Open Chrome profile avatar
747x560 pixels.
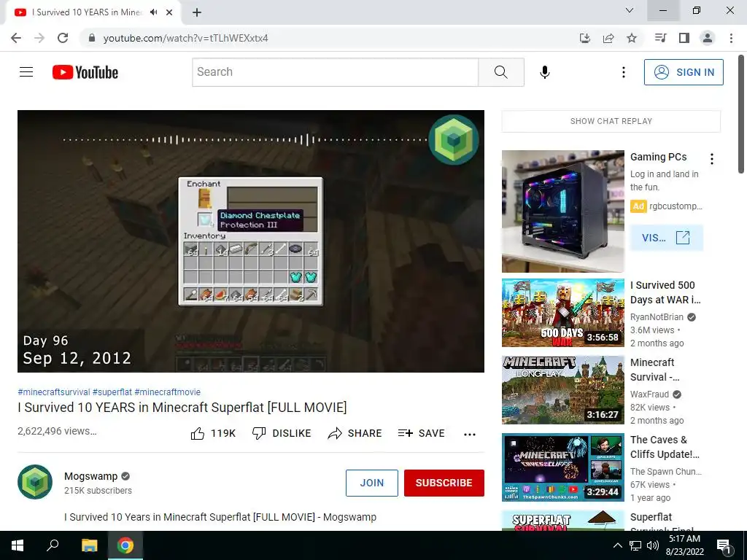[x=708, y=38]
